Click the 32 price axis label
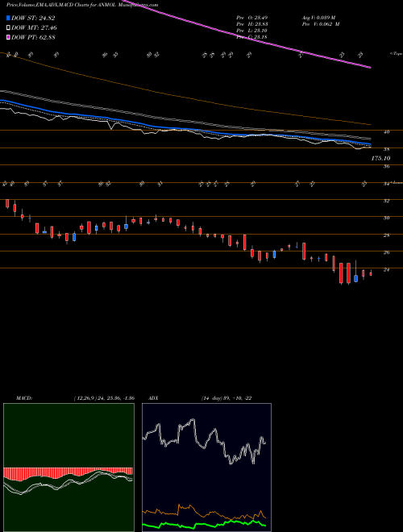The image size is (403, 532). (x=386, y=201)
